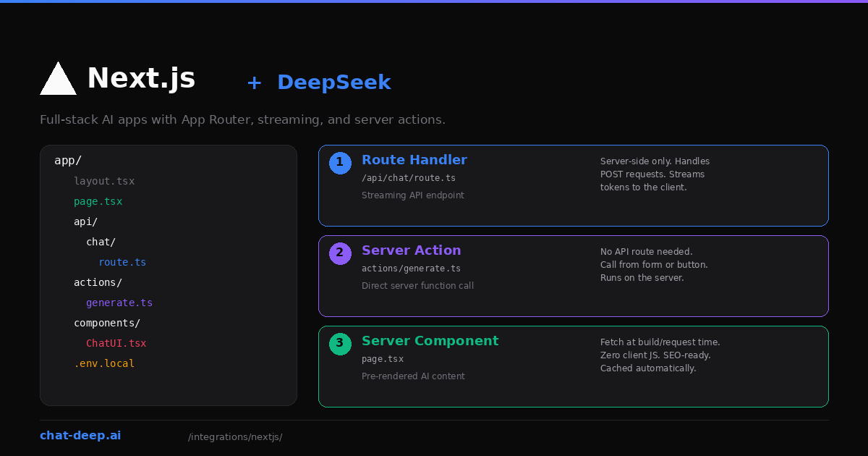The image size is (868, 456).
Task: Select the layout.tsx file entry
Action: click(x=104, y=181)
